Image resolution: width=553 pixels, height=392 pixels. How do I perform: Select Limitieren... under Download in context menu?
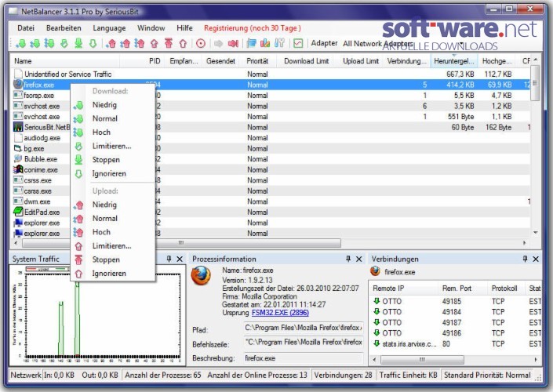(113, 146)
